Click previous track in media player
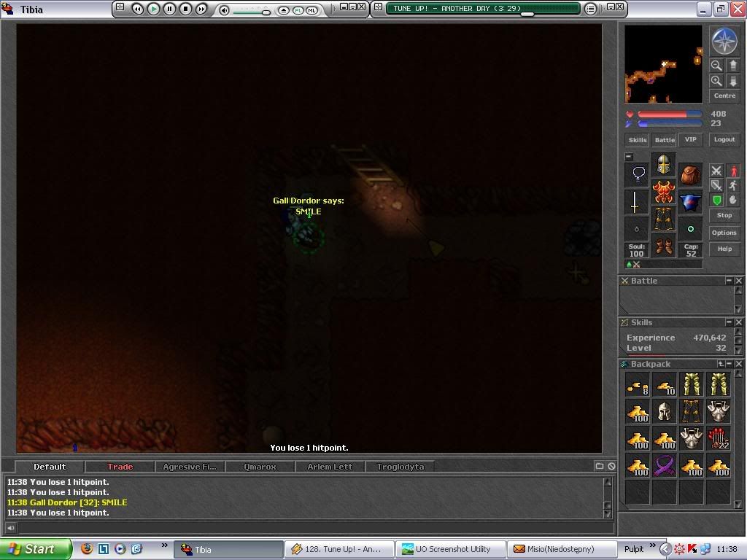The height and width of the screenshot is (560, 747). 137,9
